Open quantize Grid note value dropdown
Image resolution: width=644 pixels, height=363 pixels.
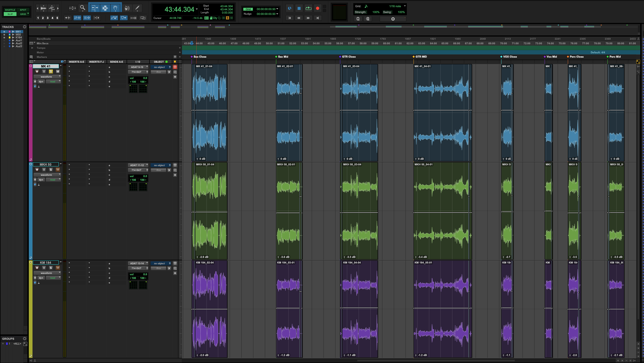coord(405,6)
